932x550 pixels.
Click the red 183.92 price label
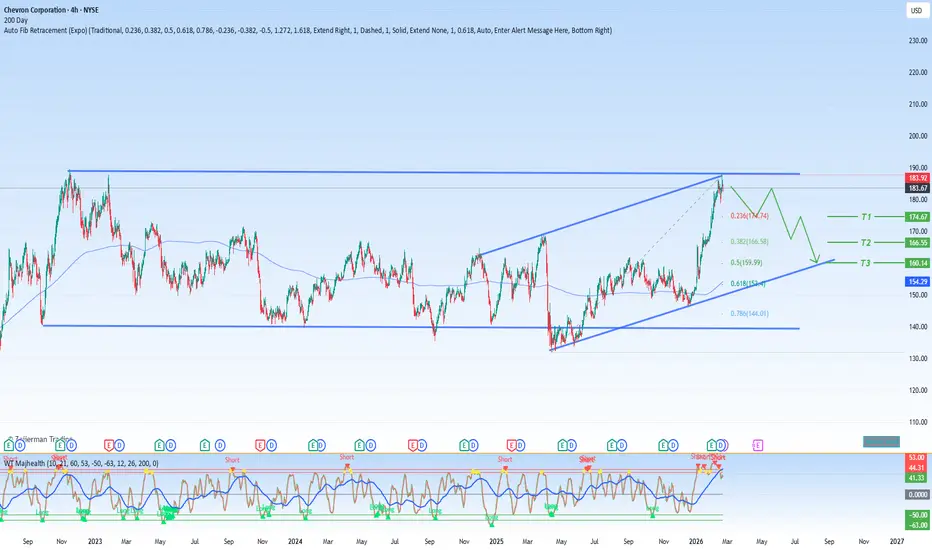[x=917, y=178]
